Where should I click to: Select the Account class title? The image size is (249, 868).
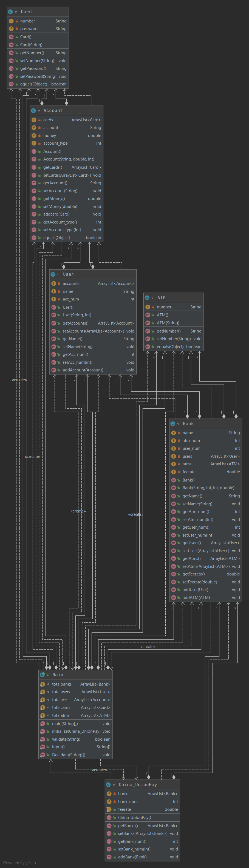pos(53,111)
